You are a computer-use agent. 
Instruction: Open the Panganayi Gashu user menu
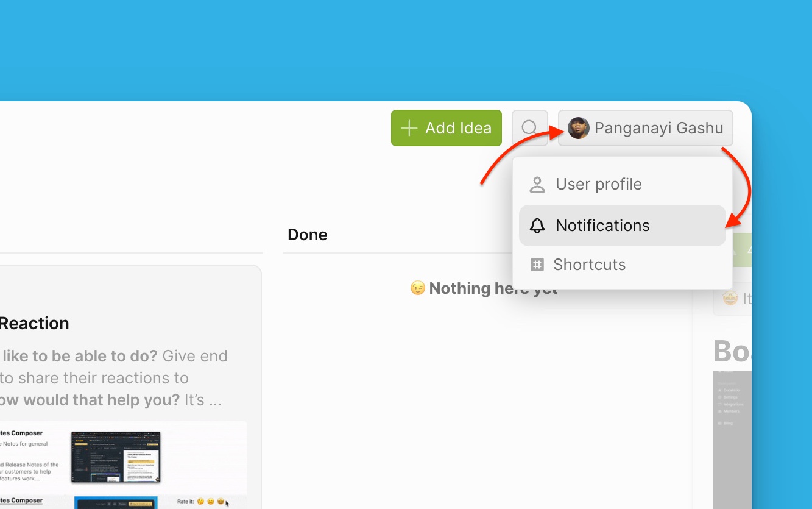pos(646,128)
